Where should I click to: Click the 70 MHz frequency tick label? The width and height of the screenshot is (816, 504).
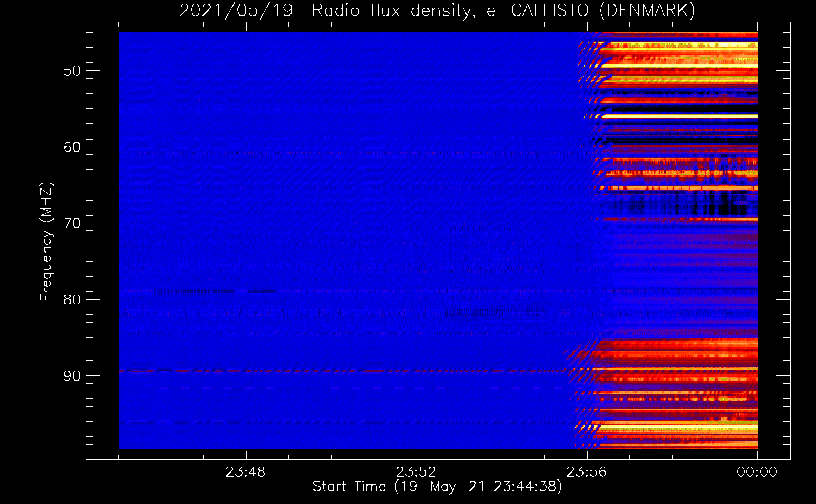point(72,223)
